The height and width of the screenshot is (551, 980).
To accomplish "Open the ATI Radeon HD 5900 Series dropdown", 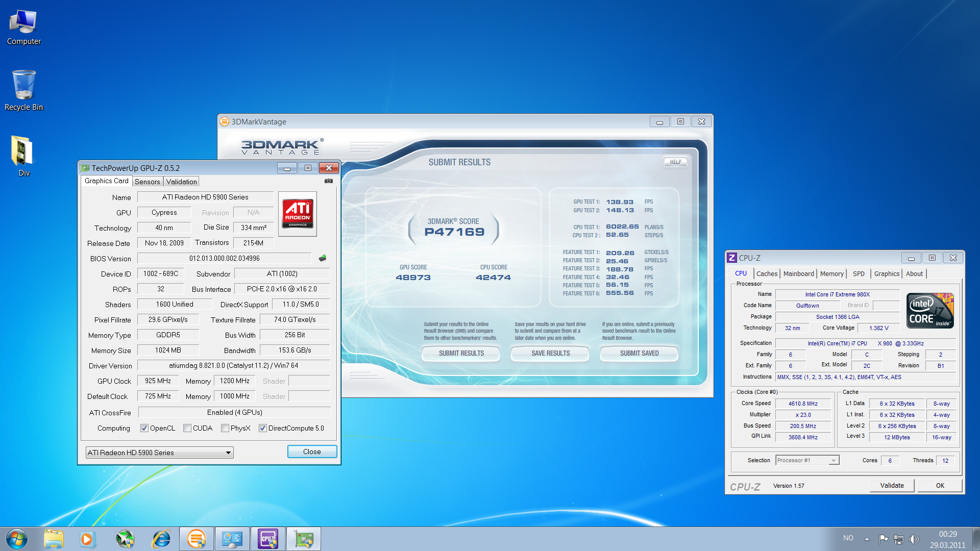I will 159,453.
